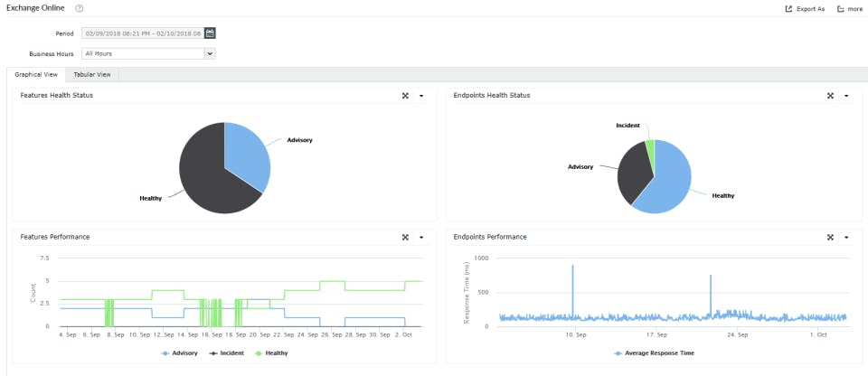Toggle Incident series in Features Performance legend
Viewport: 868px width, 376px height.
point(225,352)
